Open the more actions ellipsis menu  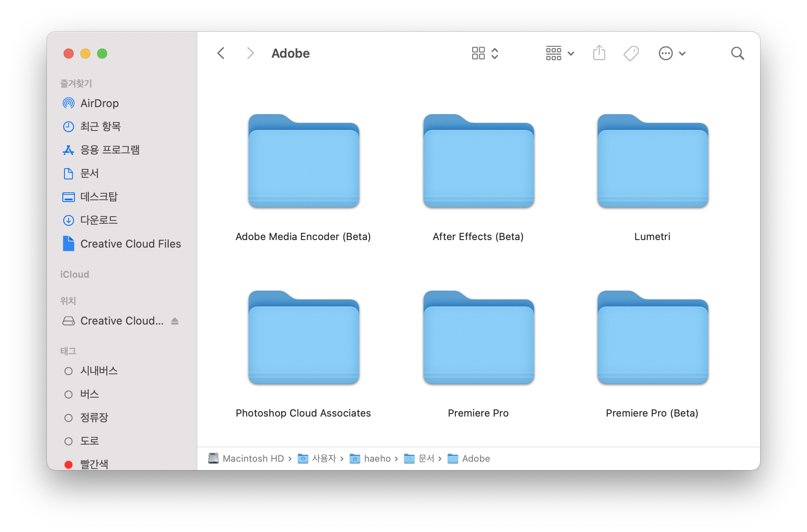(x=672, y=53)
